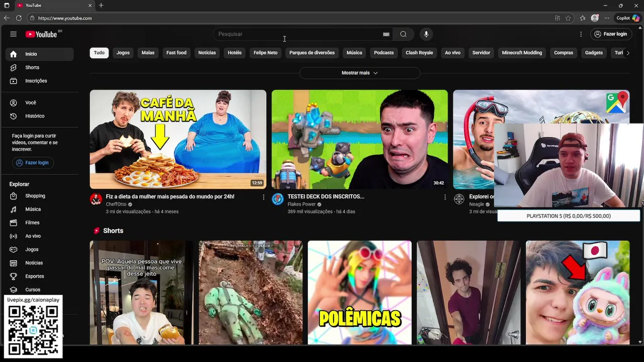
Task: Select the Malas category chip
Action: [148, 53]
